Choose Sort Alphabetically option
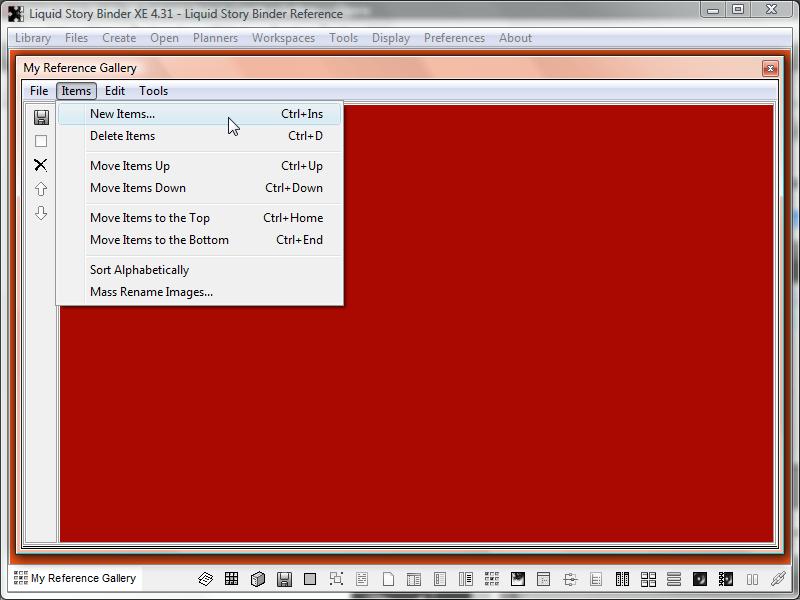800x600 pixels. click(x=139, y=270)
